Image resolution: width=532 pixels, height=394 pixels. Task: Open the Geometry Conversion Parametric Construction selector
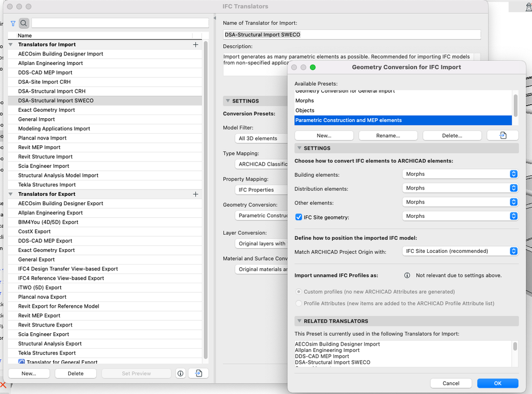click(x=261, y=216)
